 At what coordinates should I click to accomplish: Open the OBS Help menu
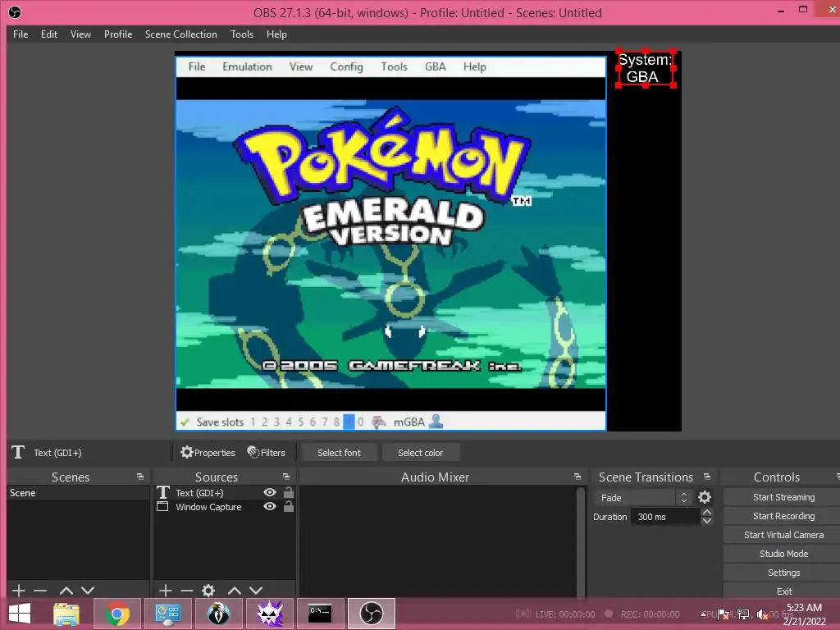click(x=276, y=34)
